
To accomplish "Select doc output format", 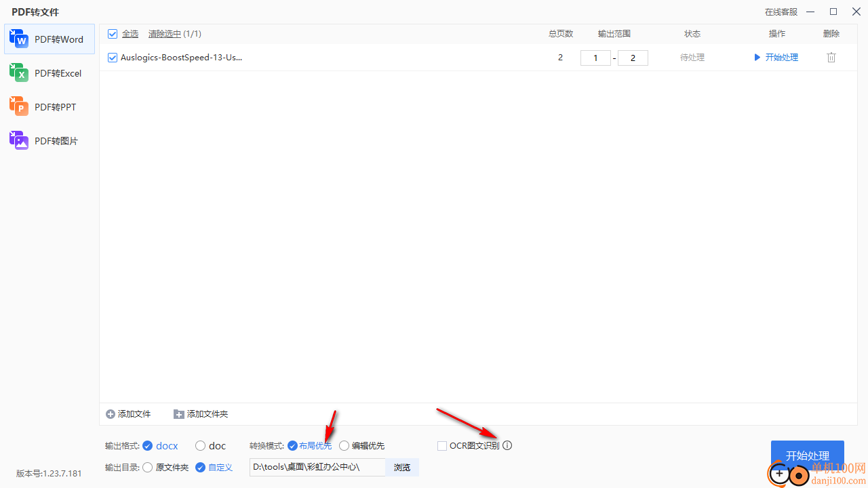I will click(x=200, y=445).
